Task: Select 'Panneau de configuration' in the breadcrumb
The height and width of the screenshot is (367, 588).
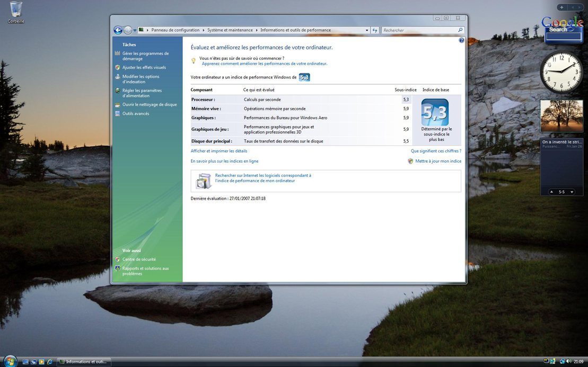Action: tap(175, 30)
